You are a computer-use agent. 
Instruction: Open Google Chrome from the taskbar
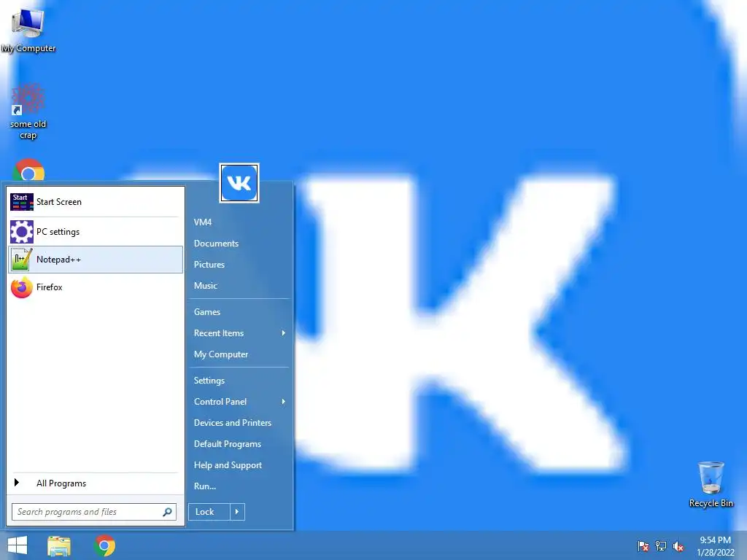[105, 545]
